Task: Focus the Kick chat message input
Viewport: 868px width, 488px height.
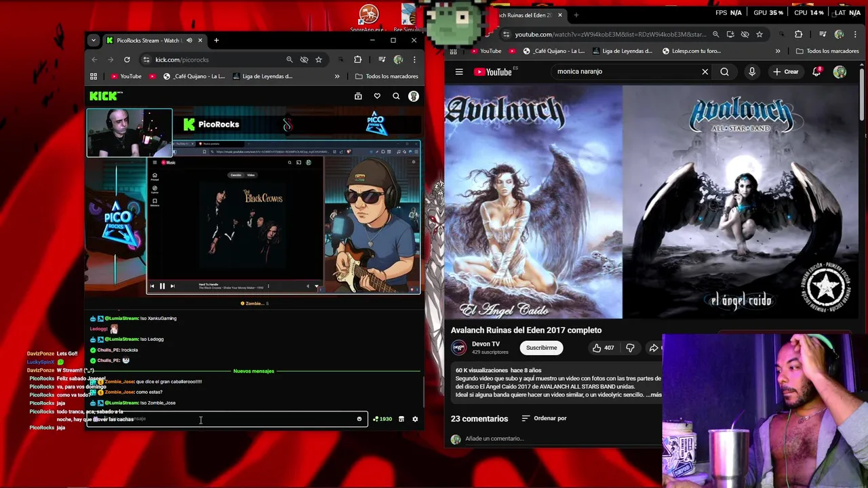Action: click(x=227, y=419)
